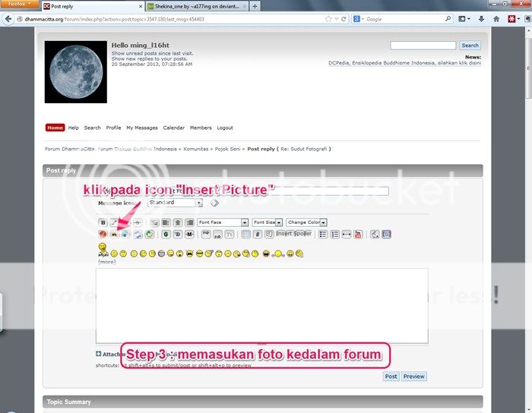Click the Post button

391,376
